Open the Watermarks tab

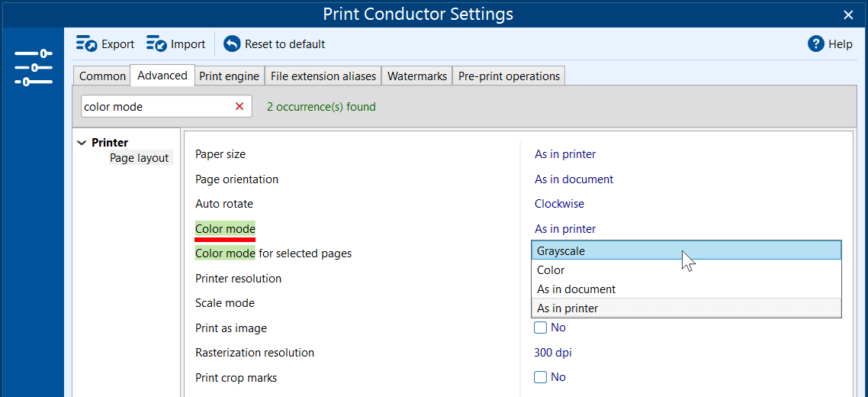click(x=416, y=76)
